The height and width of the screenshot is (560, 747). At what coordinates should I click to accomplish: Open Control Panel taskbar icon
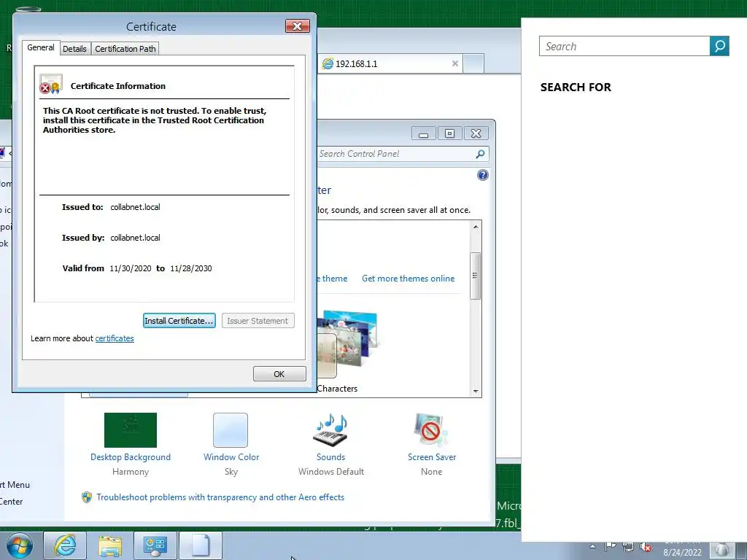pyautogui.click(x=155, y=545)
